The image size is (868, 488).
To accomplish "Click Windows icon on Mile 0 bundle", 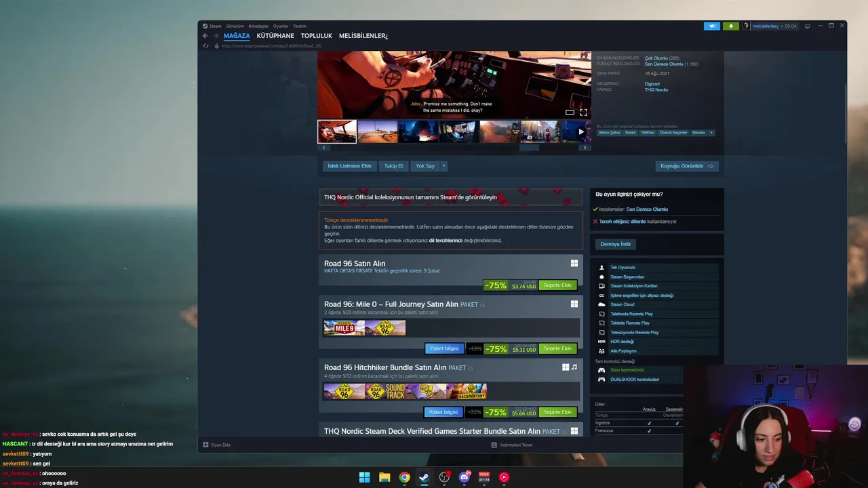I will pos(574,304).
